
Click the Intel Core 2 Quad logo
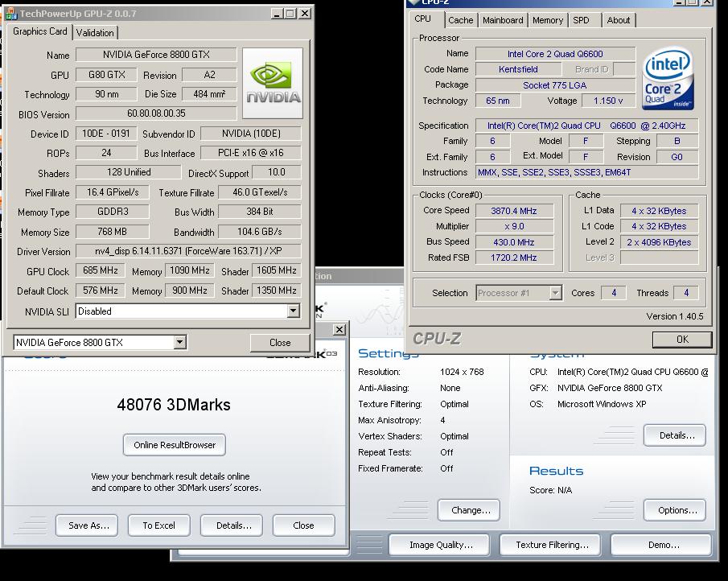pyautogui.click(x=668, y=78)
